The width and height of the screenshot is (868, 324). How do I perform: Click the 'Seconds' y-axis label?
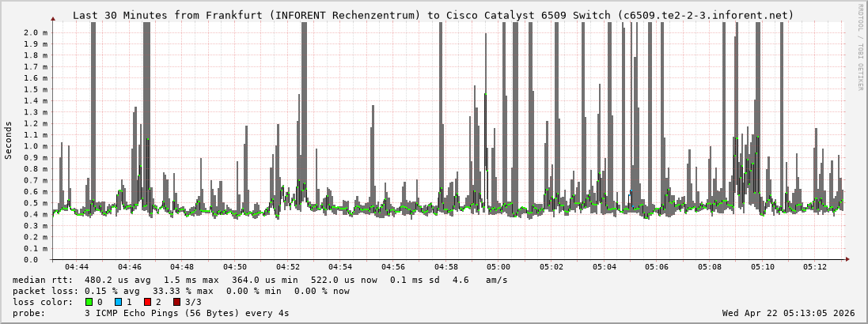pos(9,141)
